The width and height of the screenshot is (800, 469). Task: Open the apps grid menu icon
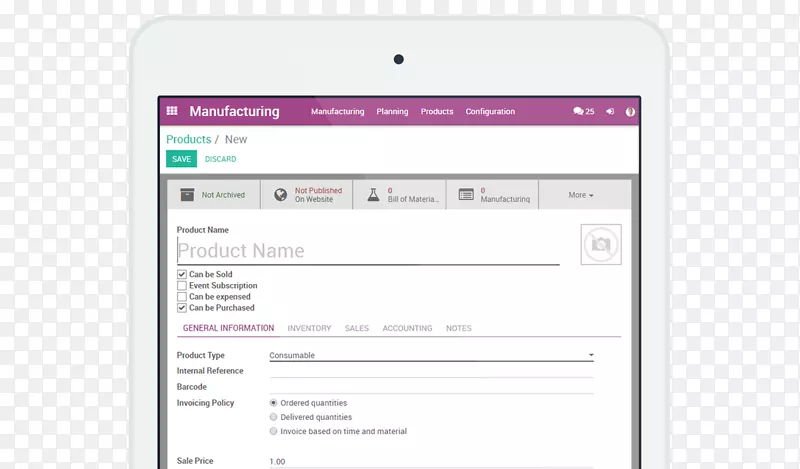click(172, 112)
